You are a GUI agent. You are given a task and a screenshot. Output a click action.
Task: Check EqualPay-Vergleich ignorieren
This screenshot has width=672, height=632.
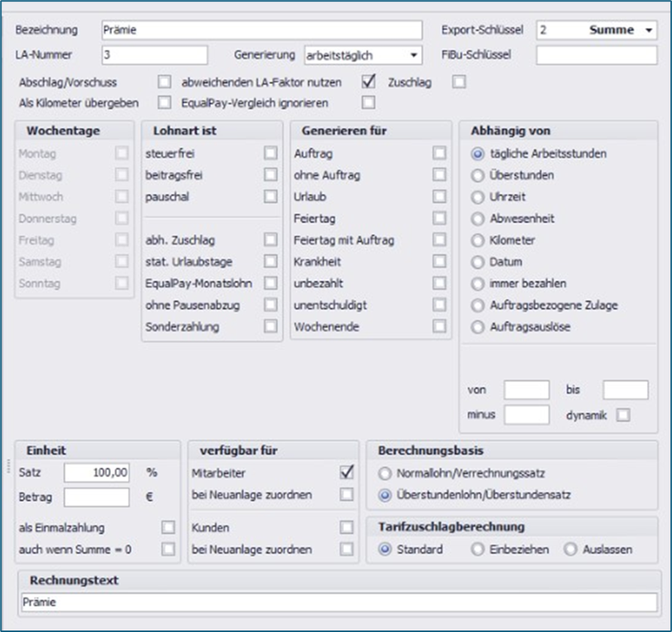(x=368, y=102)
